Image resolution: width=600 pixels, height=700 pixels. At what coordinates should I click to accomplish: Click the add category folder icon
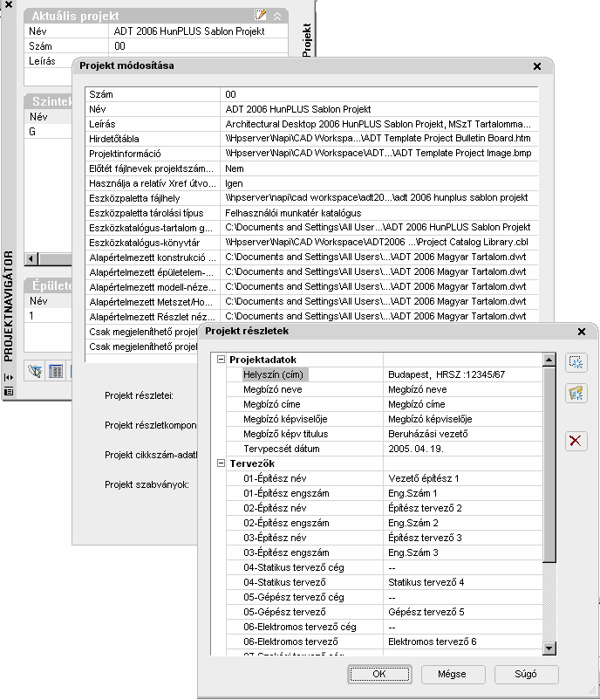tap(576, 394)
